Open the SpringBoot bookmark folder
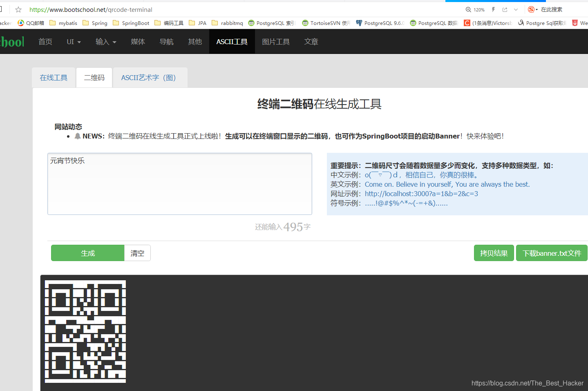Image resolution: width=588 pixels, height=391 pixels. (x=131, y=23)
